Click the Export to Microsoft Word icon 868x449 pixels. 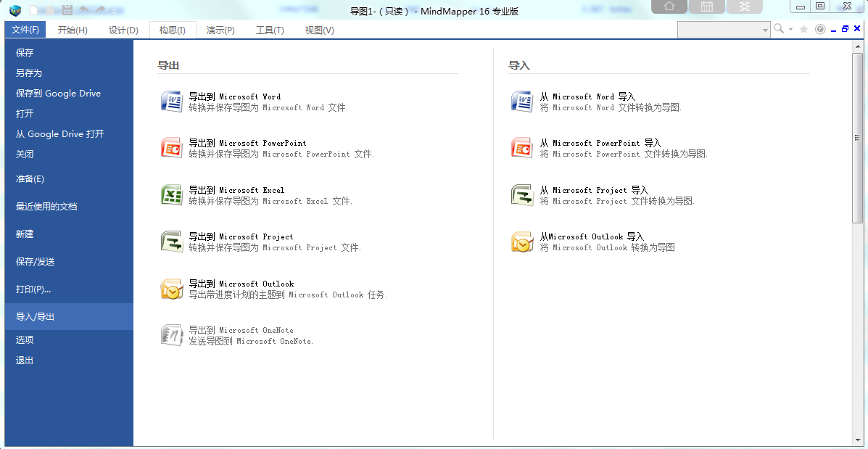(172, 102)
